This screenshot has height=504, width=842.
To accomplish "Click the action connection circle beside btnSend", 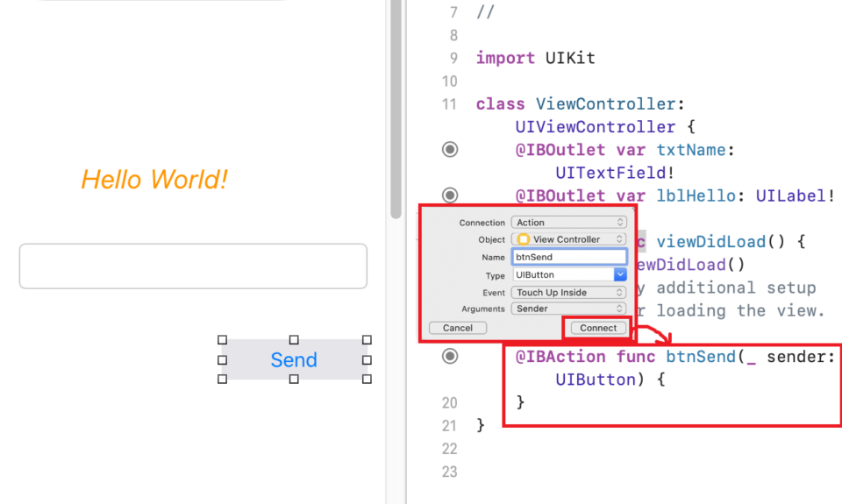I will (450, 357).
